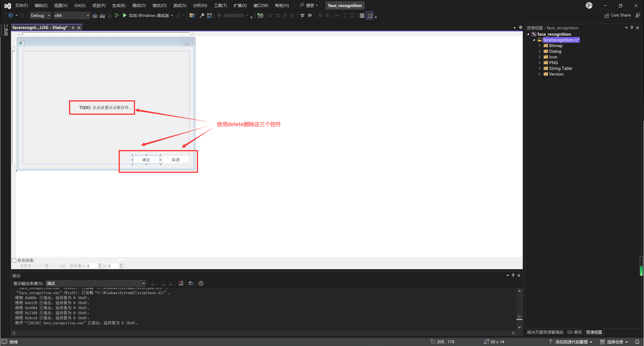Viewport: 644px width, 346px height.
Task: Open the wrench tools icon
Action: point(202,16)
